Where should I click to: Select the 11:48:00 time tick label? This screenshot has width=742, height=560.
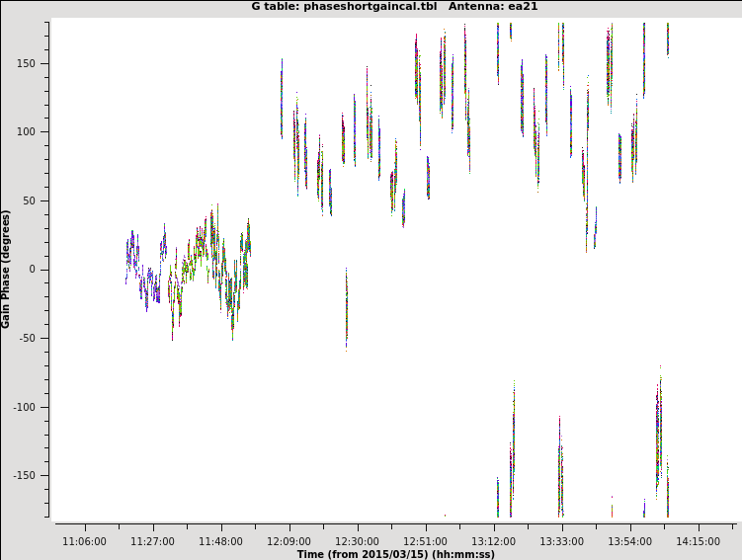click(220, 541)
